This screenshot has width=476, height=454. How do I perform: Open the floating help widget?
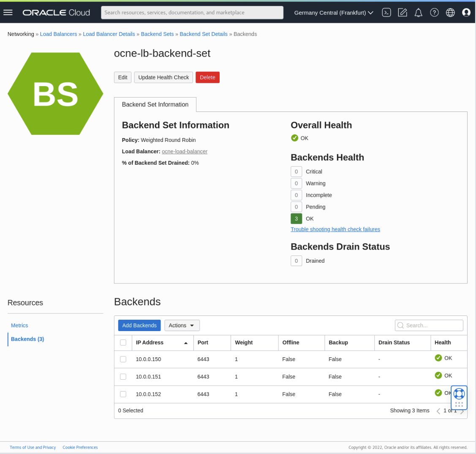pos(459,393)
